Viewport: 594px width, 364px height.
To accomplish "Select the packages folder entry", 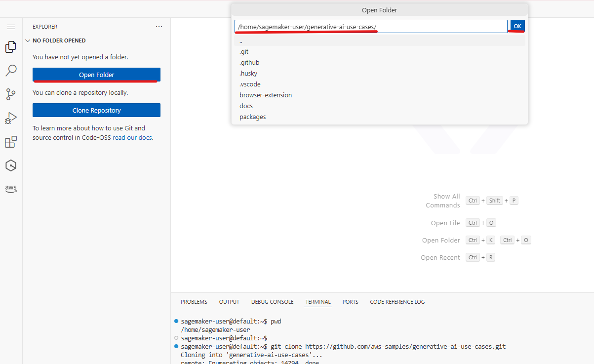I will click(380, 117).
